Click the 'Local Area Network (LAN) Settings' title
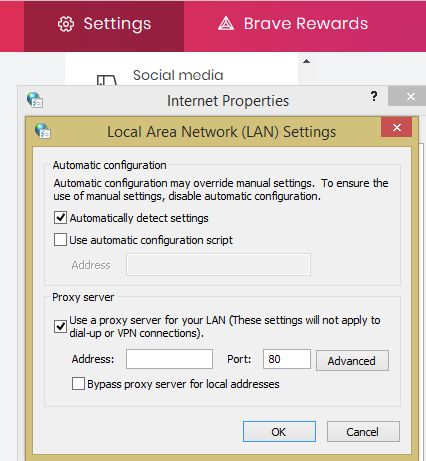 [221, 132]
